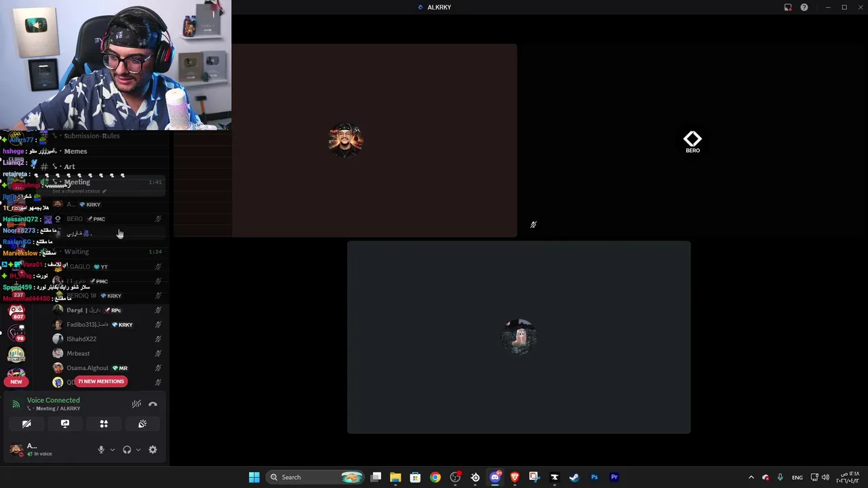The image size is (868, 488).
Task: Open server icon with 98 badge
Action: tap(16, 333)
